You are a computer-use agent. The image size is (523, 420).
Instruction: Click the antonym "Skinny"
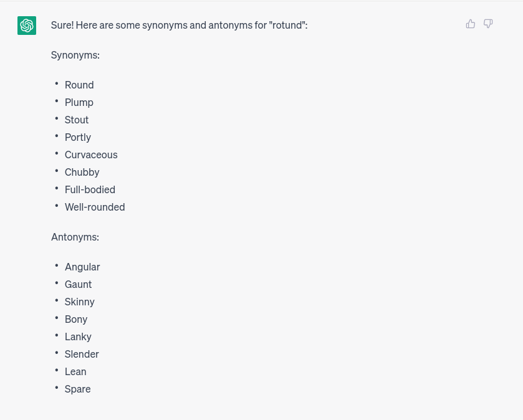(80, 302)
